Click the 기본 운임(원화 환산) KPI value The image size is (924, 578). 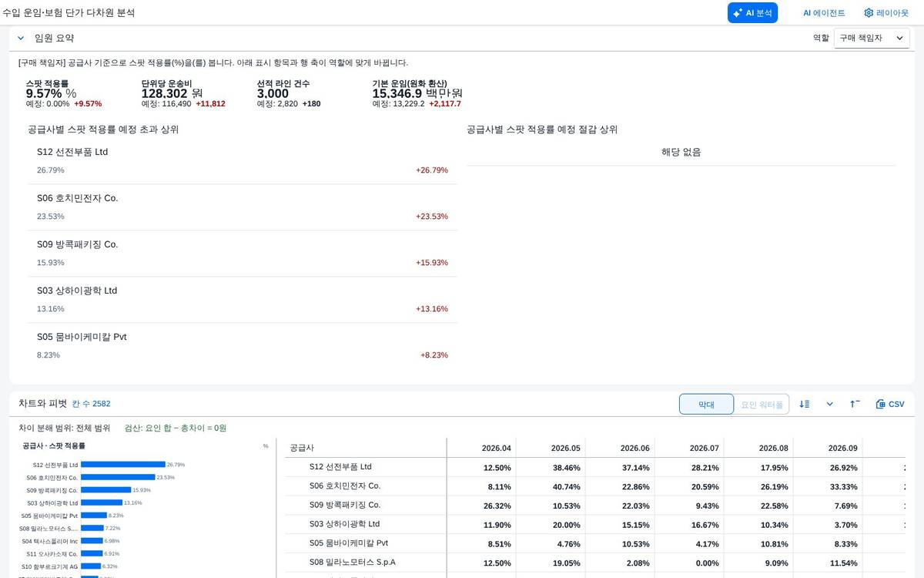pos(417,94)
